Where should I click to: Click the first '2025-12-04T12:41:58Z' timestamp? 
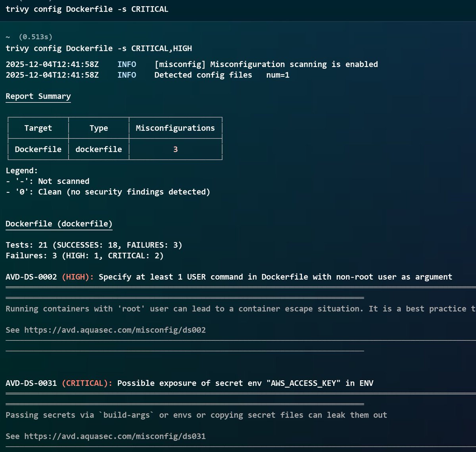coord(52,64)
